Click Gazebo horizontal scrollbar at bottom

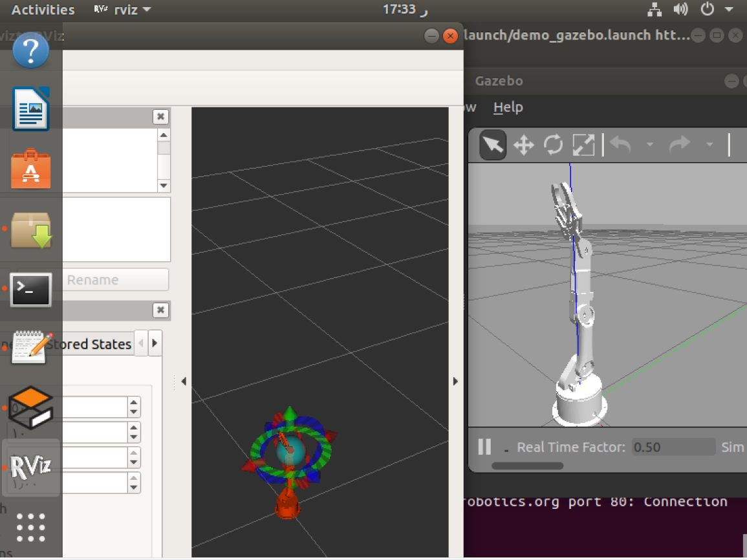tap(527, 466)
